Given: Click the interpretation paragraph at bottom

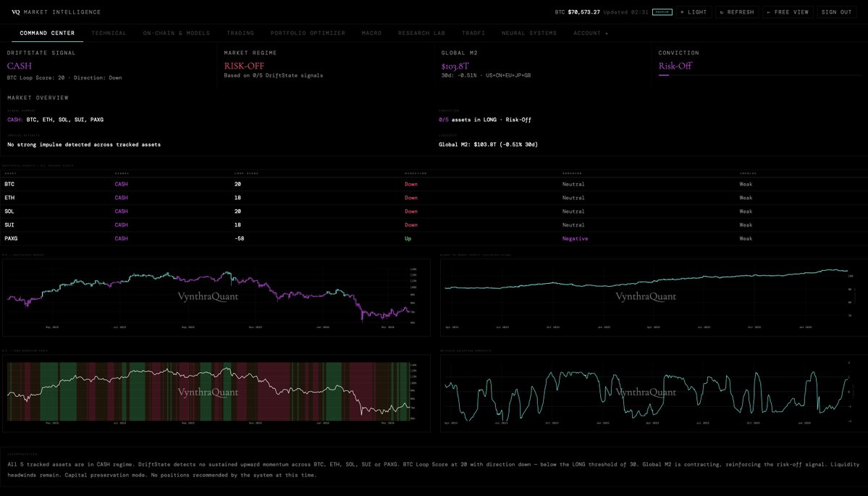Looking at the screenshot, I should pos(434,469).
